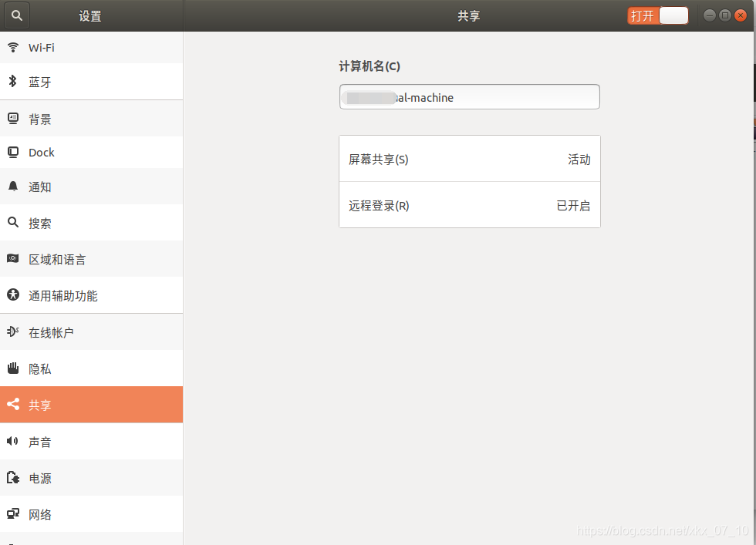The image size is (756, 545).
Task: Open 网络 settings panel
Action: [92, 513]
